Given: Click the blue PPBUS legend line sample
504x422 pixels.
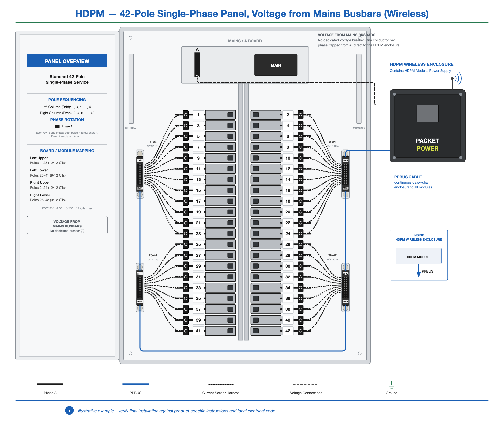Looking at the screenshot, I should click(136, 384).
